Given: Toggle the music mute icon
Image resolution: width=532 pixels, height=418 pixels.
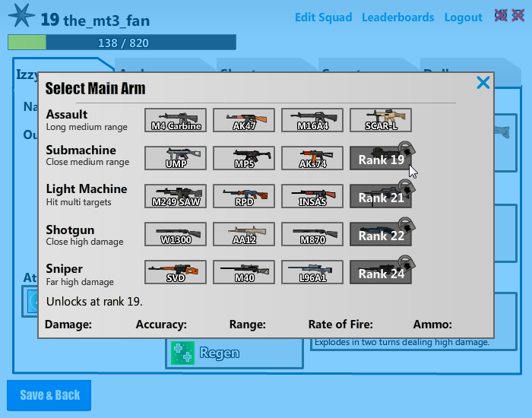Looking at the screenshot, I should [x=518, y=15].
